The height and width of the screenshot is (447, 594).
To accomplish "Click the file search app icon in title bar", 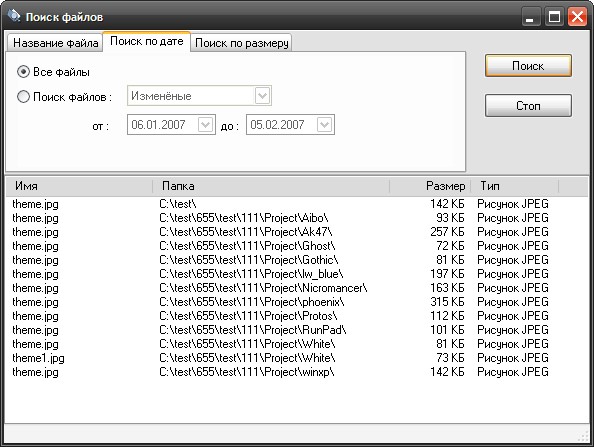I will 14,16.
